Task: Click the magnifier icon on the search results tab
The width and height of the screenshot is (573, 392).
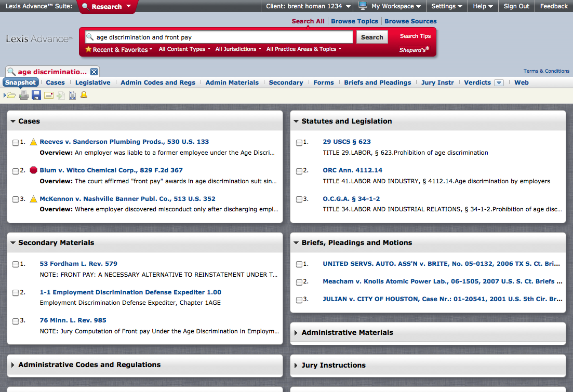Action: click(x=11, y=71)
